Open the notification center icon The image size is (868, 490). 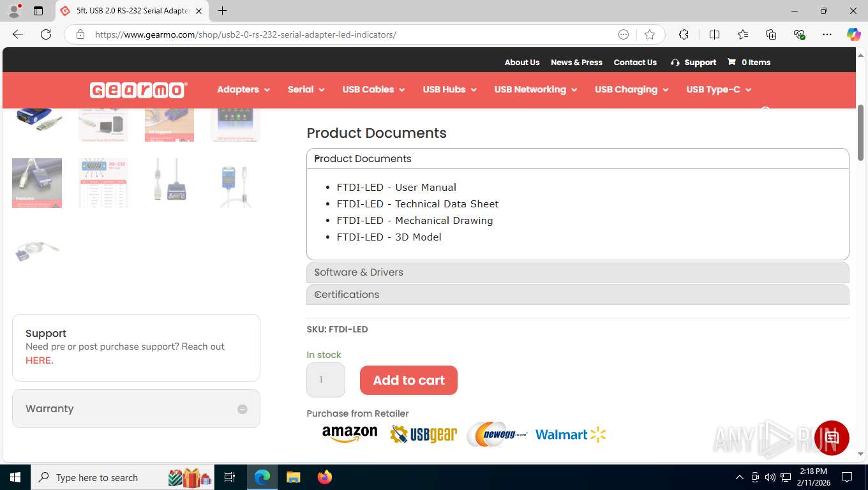847,477
